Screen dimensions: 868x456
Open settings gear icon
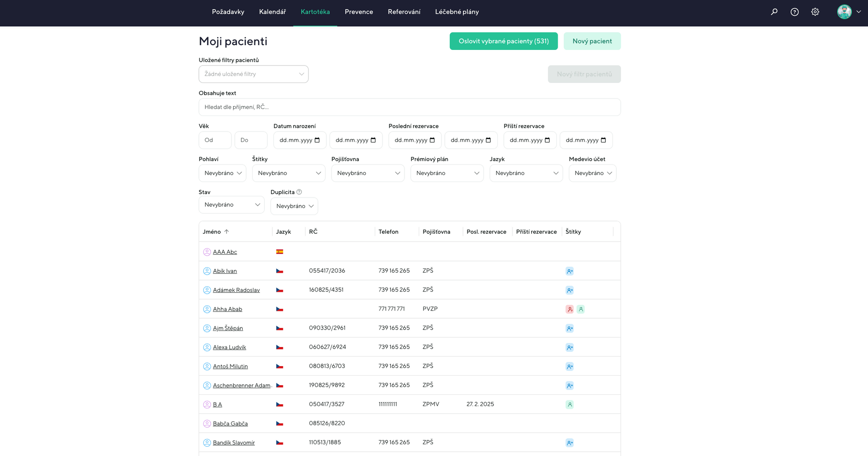(815, 12)
